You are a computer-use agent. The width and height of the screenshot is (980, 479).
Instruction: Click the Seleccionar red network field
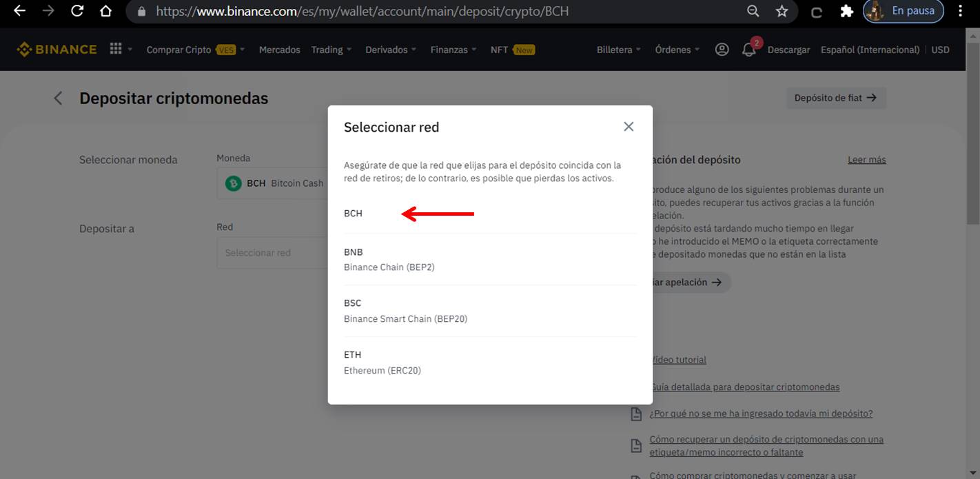273,253
